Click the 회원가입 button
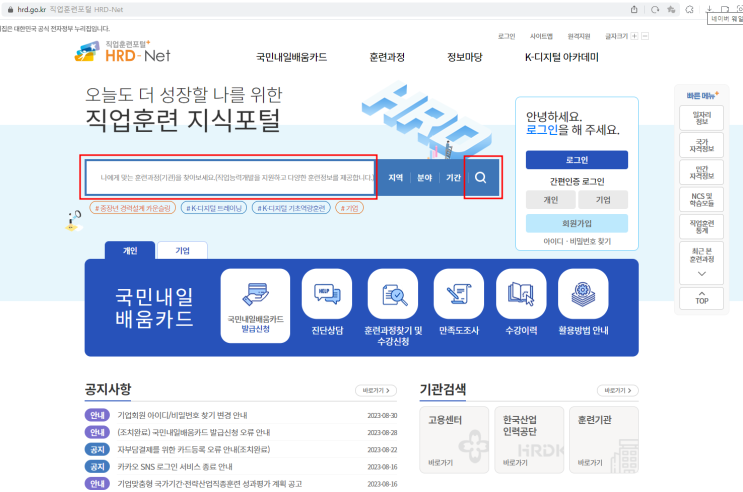Viewport: 743px width, 492px height. click(x=577, y=223)
